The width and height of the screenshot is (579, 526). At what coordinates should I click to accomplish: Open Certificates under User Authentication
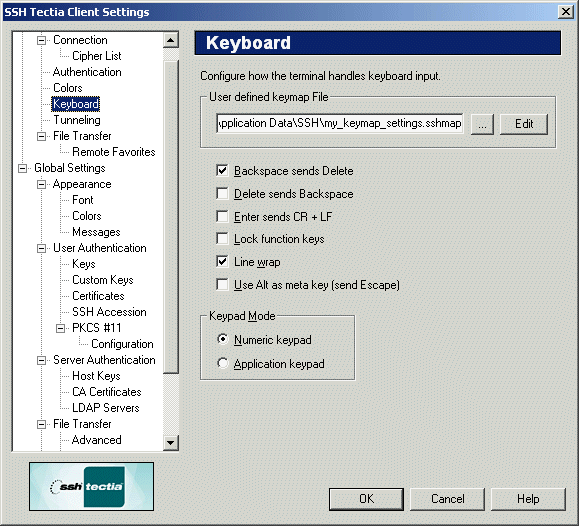(98, 296)
